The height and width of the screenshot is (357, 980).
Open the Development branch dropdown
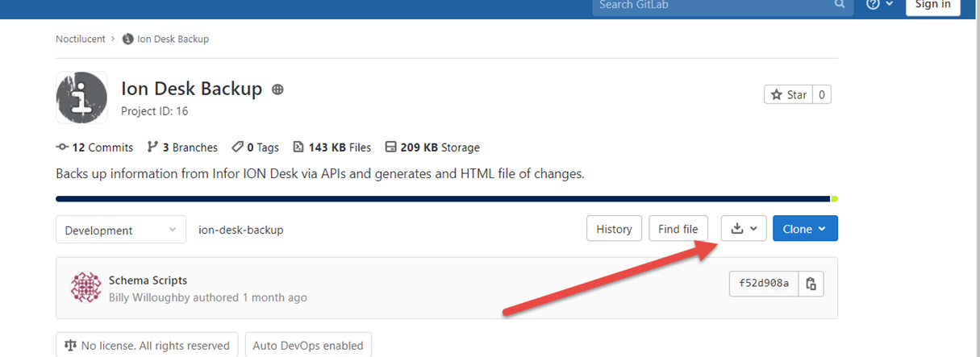121,230
